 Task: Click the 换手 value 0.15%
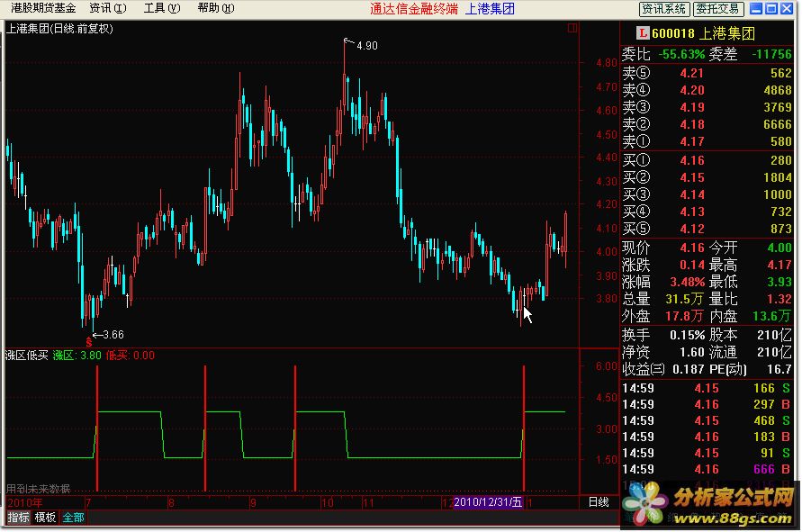(688, 335)
